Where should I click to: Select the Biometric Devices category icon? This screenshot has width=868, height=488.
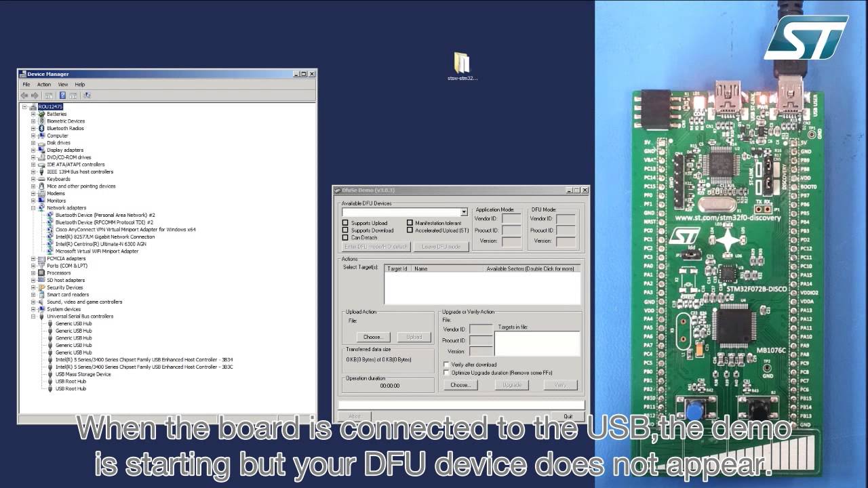coord(41,121)
